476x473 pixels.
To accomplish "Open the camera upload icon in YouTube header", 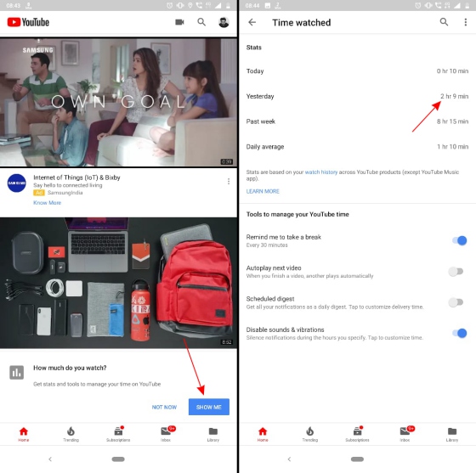I will [179, 22].
